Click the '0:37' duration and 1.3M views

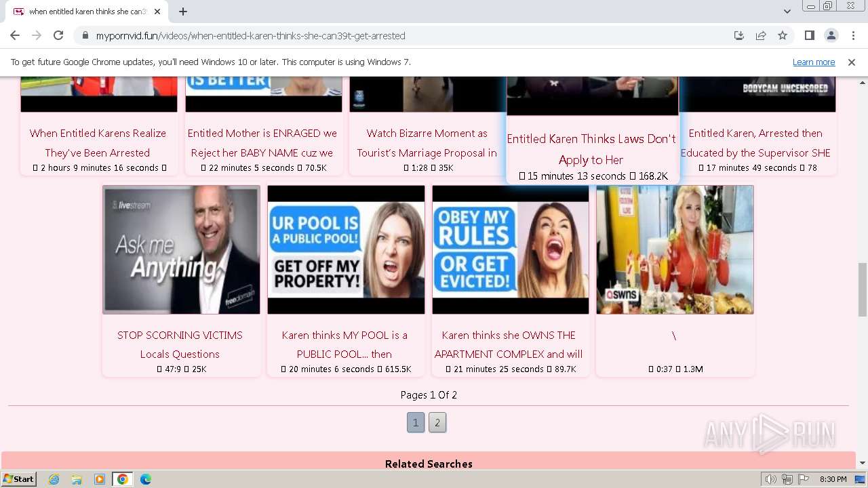(675, 369)
